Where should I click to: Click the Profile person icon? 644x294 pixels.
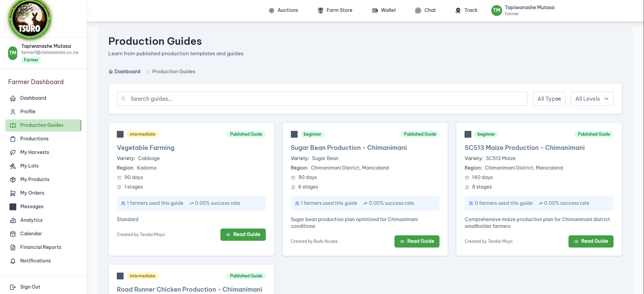(13, 112)
